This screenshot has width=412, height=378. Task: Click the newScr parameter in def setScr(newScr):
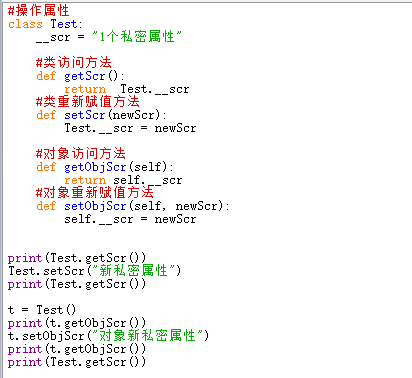pos(133,115)
